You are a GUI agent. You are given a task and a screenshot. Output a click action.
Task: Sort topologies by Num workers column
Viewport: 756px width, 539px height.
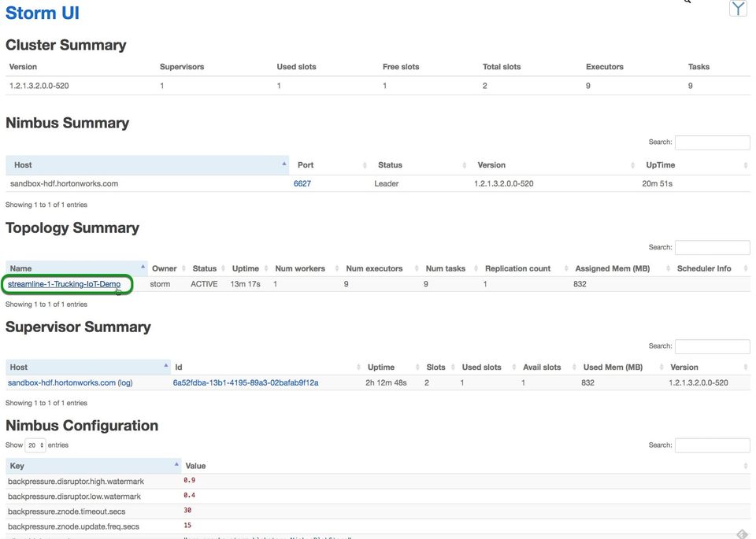(305, 268)
